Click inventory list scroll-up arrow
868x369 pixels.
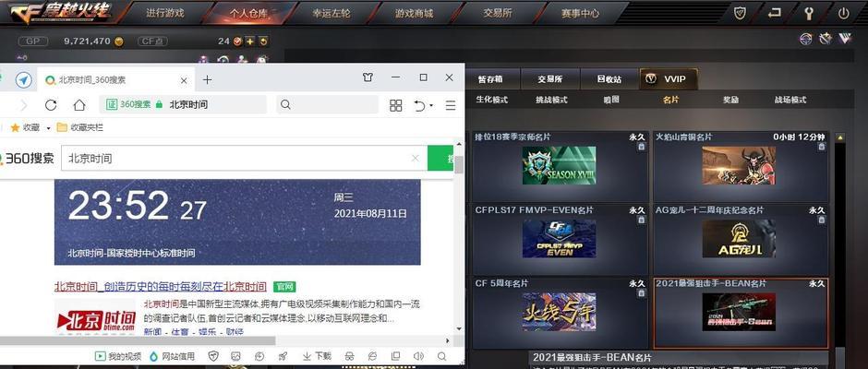coord(839,137)
